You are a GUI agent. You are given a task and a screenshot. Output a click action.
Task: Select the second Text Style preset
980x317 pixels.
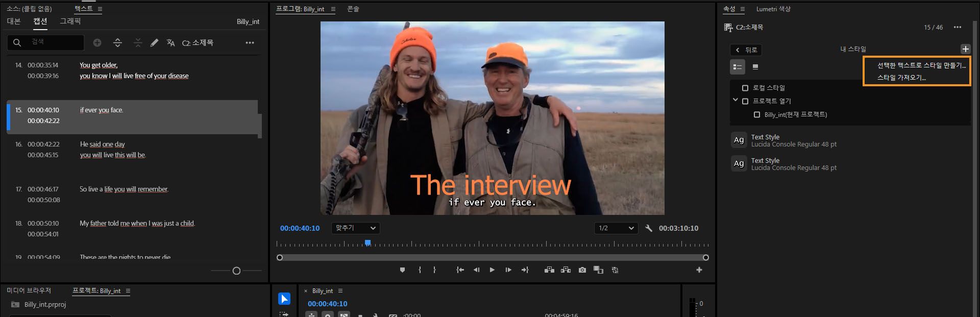coord(794,164)
